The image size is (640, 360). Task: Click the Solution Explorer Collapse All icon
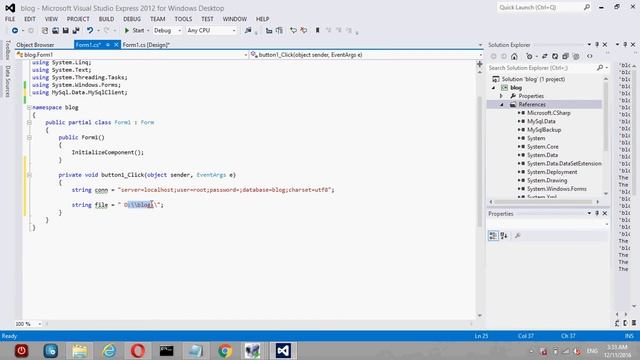pyautogui.click(x=565, y=56)
